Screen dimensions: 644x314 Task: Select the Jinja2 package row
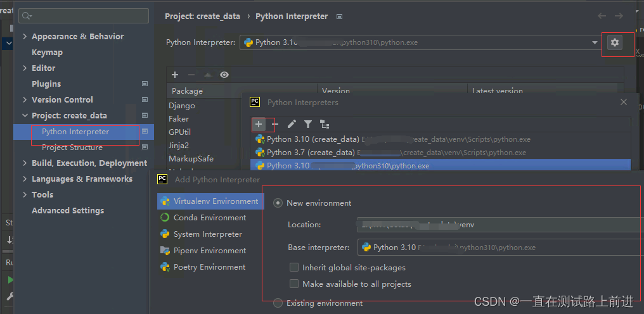(x=178, y=146)
